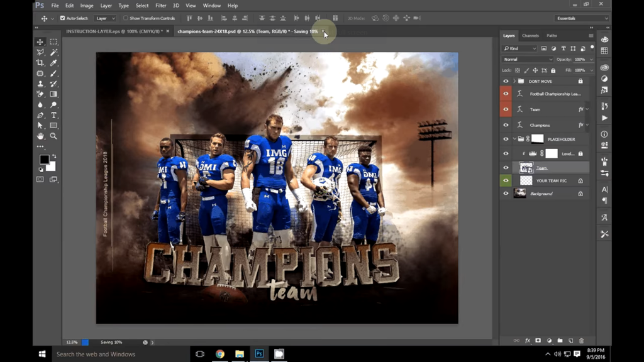
Task: Open the Filter menu
Action: point(161,5)
